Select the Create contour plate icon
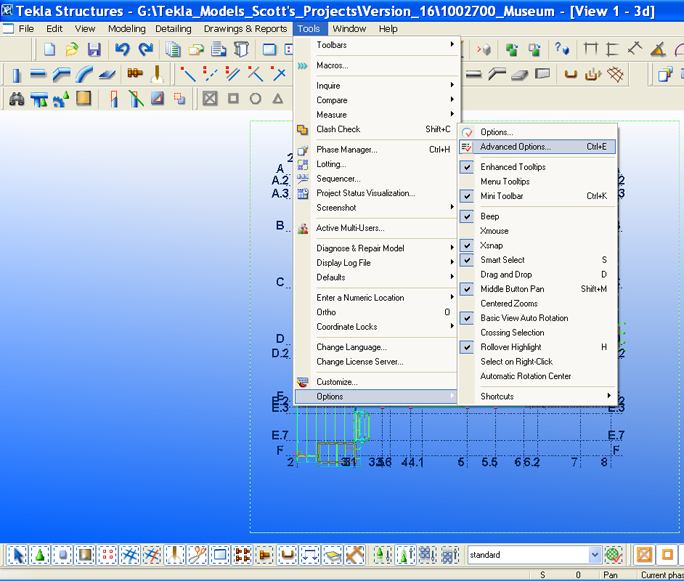684x581 pixels. [x=107, y=75]
